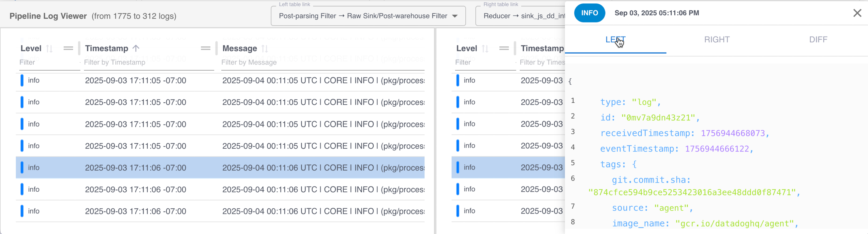The height and width of the screenshot is (234, 868).
Task: Open left table Timestamp column menu handle
Action: point(205,48)
